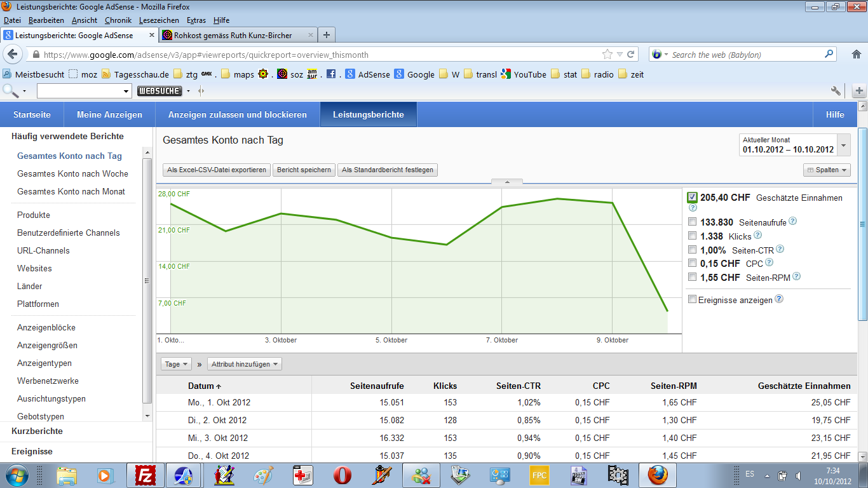Image resolution: width=868 pixels, height=488 pixels.
Task: Uncheck the Geschätzte Einnahmen metric
Action: (x=692, y=198)
